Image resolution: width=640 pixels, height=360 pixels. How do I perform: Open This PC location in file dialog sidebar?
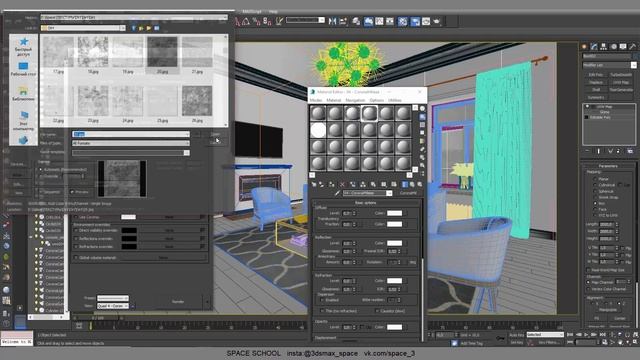point(23,120)
